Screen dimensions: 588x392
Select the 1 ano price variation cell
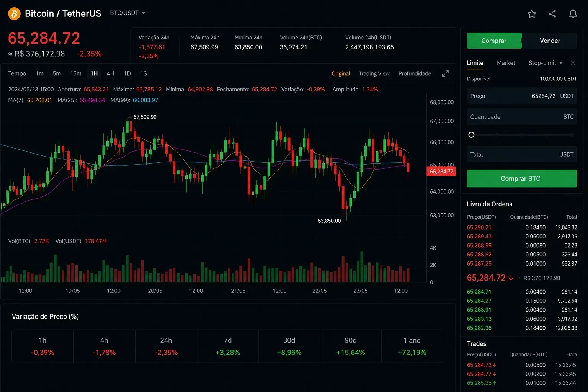coord(412,346)
